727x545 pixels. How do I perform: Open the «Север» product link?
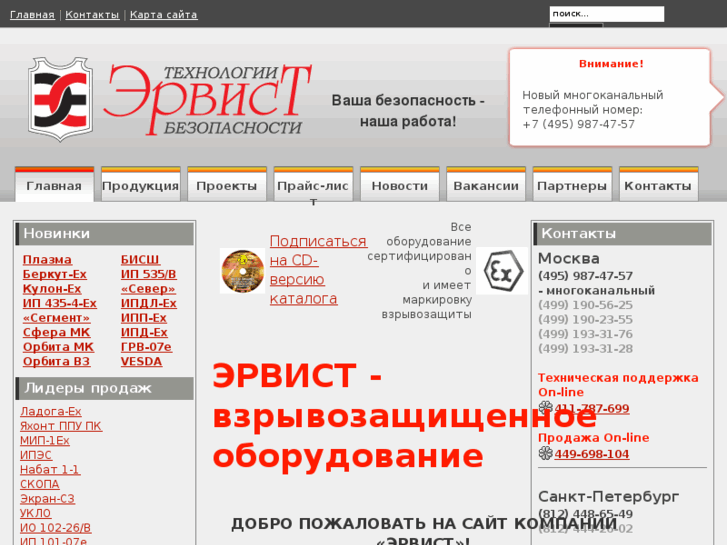point(148,289)
